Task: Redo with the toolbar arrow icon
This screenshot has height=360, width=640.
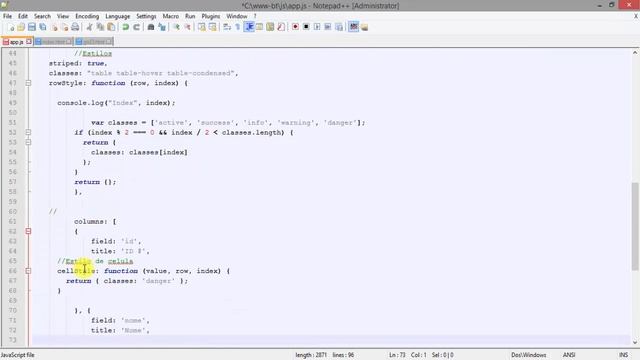Action: coord(136,27)
